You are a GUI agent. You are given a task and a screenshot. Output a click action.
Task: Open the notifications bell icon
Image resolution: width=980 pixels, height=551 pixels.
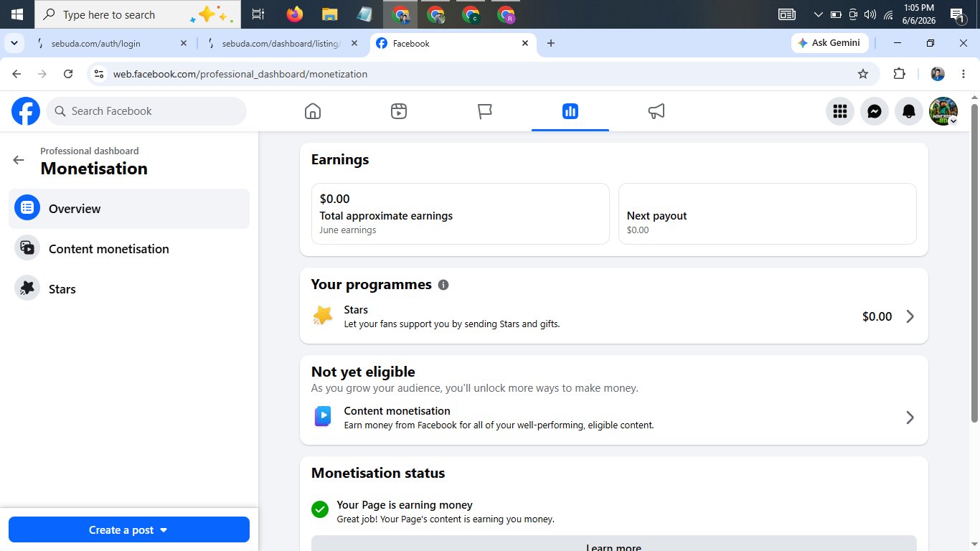(909, 111)
